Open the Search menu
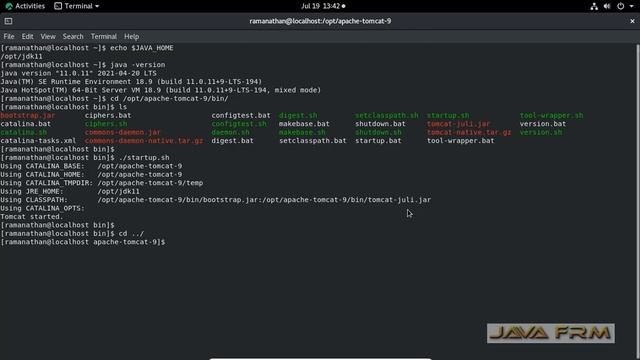Viewport: 640px width, 360px height. point(73,36)
